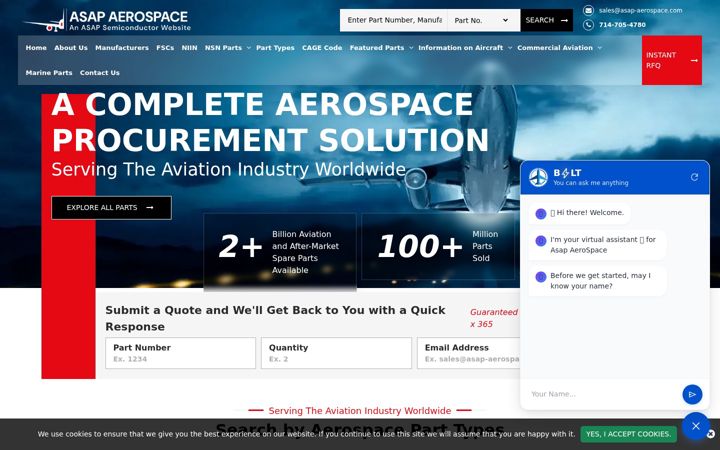
Task: Click the SEARCH button
Action: [546, 20]
